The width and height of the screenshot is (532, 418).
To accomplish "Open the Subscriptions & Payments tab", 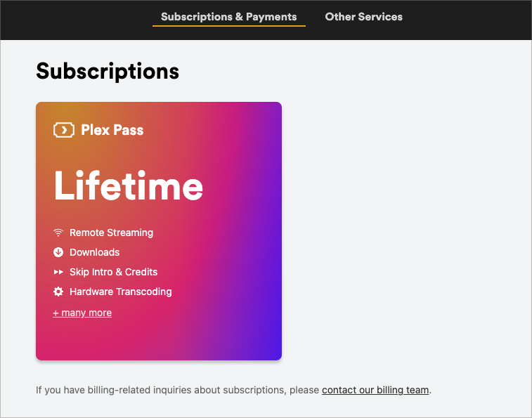I will (228, 17).
